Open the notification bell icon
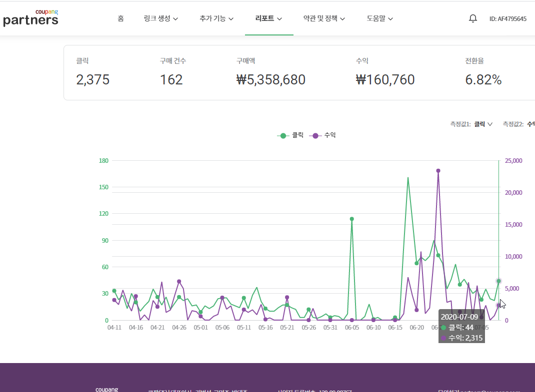Screen dimensions: 535x392 [472, 18]
